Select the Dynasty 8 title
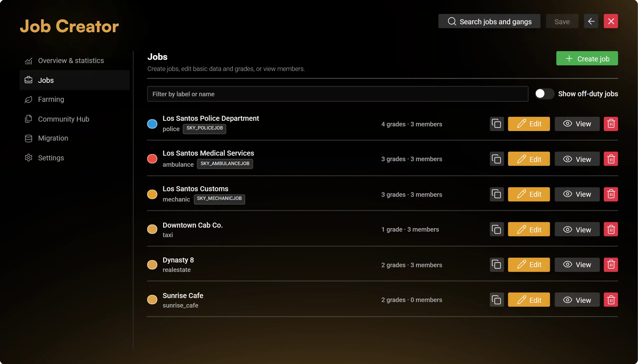 pos(178,260)
